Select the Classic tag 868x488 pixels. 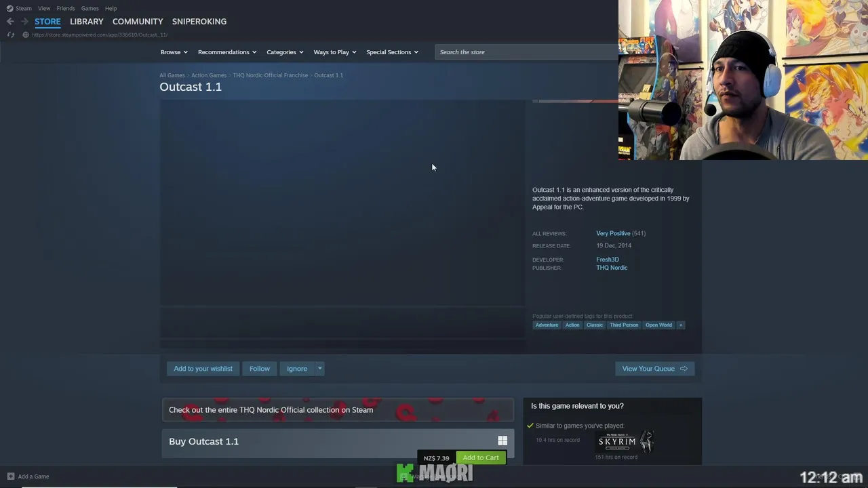[x=595, y=325]
